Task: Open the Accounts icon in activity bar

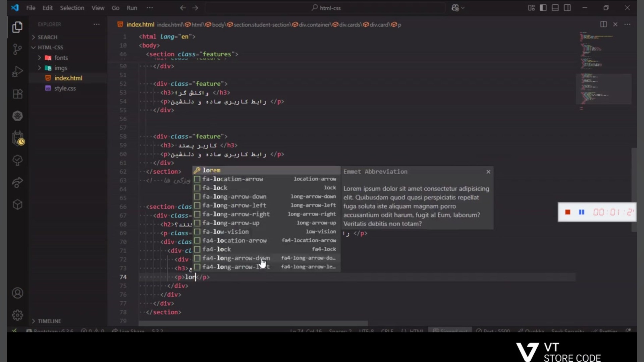Action: [x=17, y=293]
